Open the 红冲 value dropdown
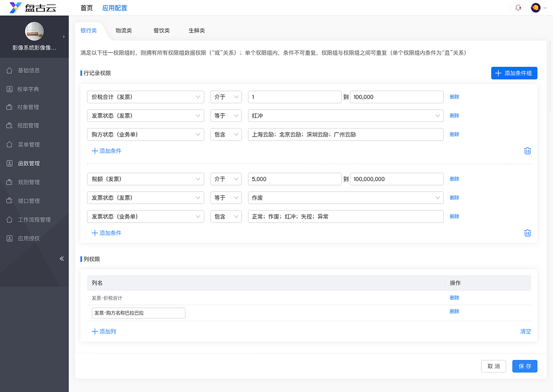Screen dimensions: 553x392 346,115
